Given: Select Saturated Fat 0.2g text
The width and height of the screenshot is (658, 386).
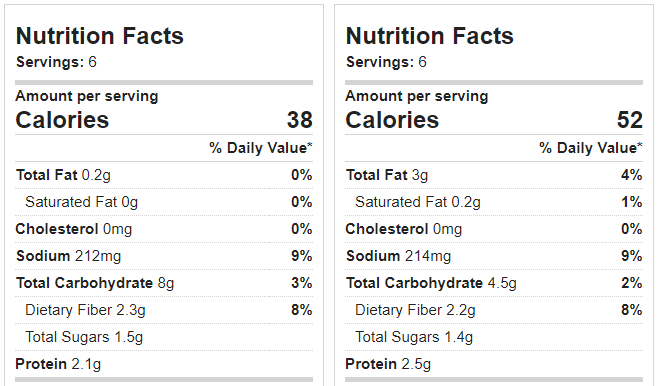Looking at the screenshot, I should click(418, 202).
